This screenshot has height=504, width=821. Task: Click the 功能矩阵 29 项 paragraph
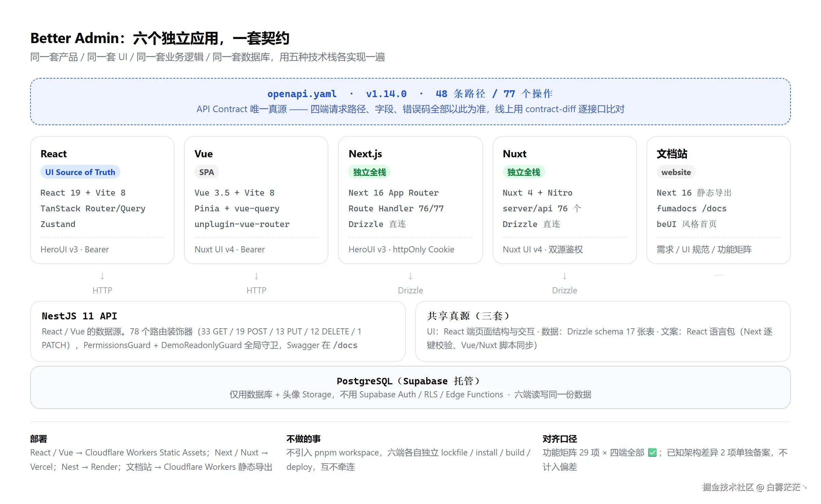tap(665, 460)
